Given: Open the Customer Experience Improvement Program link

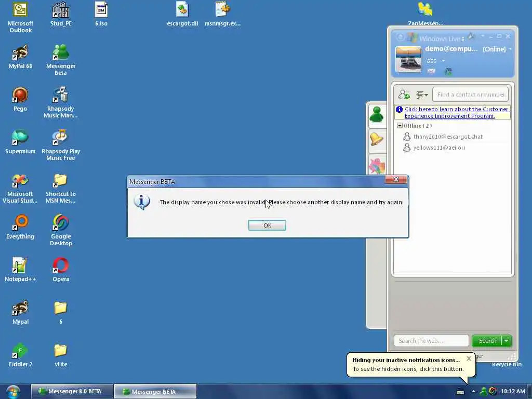Looking at the screenshot, I should (x=456, y=112).
